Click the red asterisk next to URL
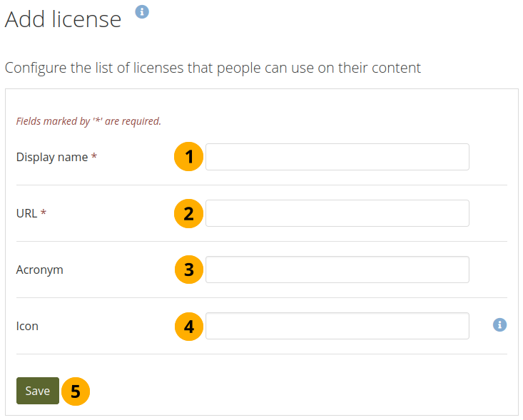This screenshot has height=420, width=523. point(44,212)
